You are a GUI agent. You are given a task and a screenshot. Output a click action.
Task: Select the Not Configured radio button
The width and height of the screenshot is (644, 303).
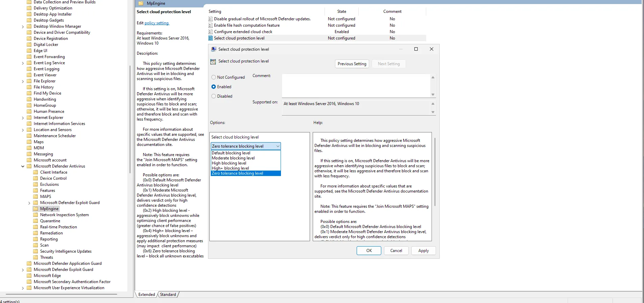tap(213, 77)
